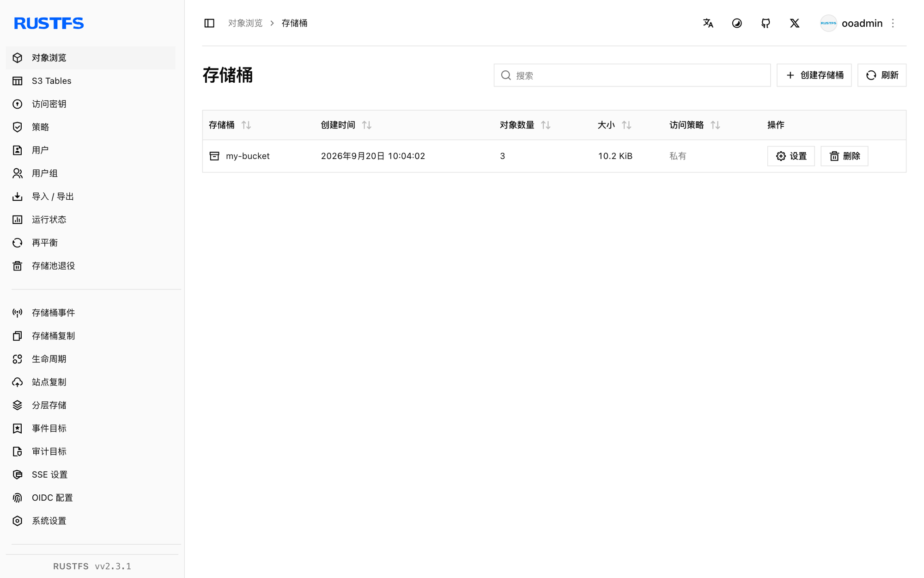Open 访问密钥 sidebar item
The height and width of the screenshot is (578, 924).
coord(91,104)
